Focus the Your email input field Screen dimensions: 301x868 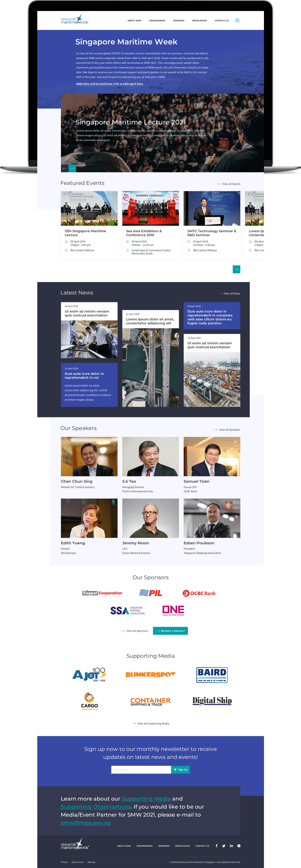(141, 770)
